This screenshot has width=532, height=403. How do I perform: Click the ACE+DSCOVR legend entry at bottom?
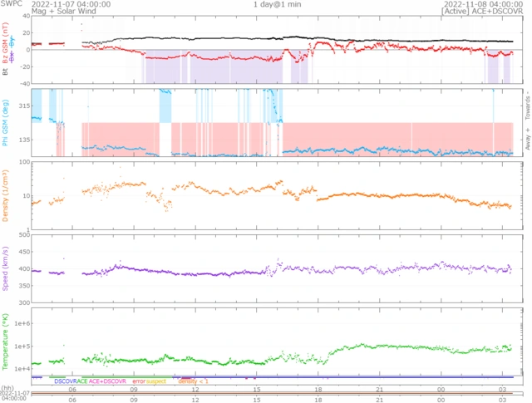[x=109, y=381]
